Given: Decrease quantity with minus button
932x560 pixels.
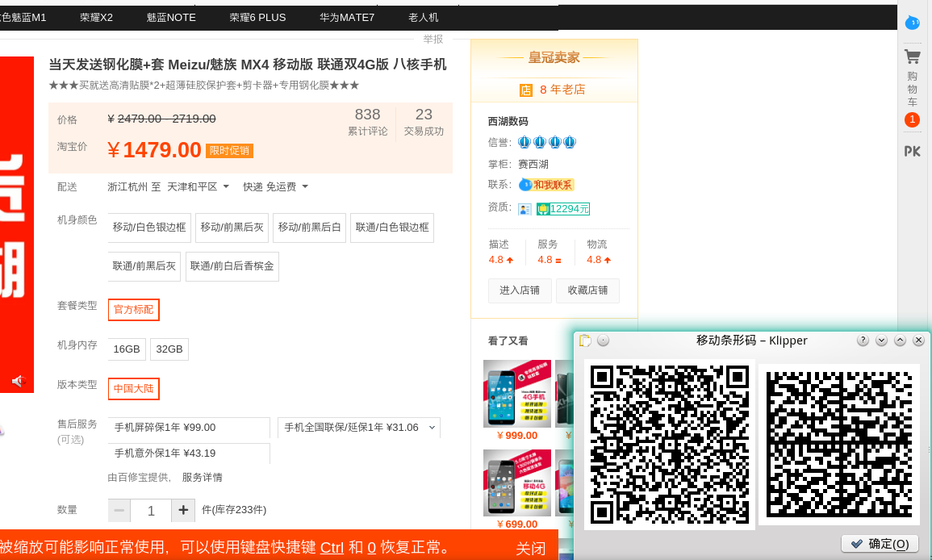Looking at the screenshot, I should click(x=119, y=510).
